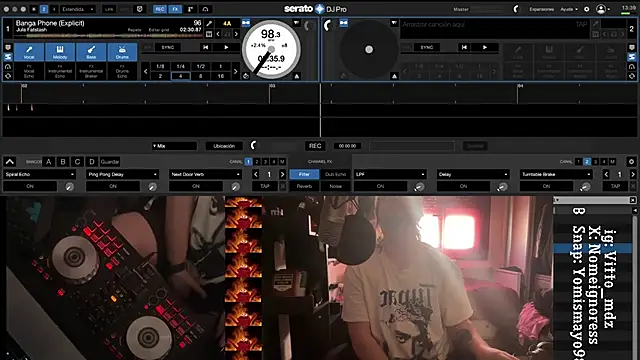Open the sampler/scratch bank icon next to FX

[190, 9]
